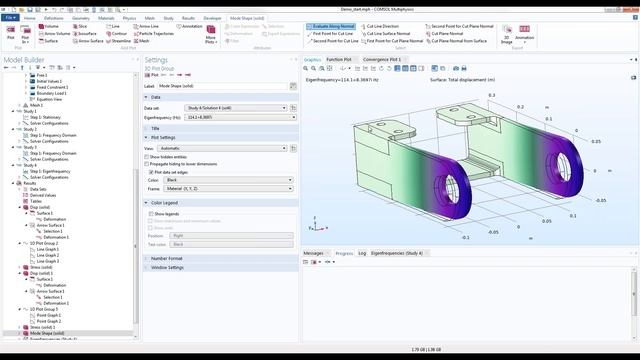Uncheck Plot data set edges

pos(151,172)
